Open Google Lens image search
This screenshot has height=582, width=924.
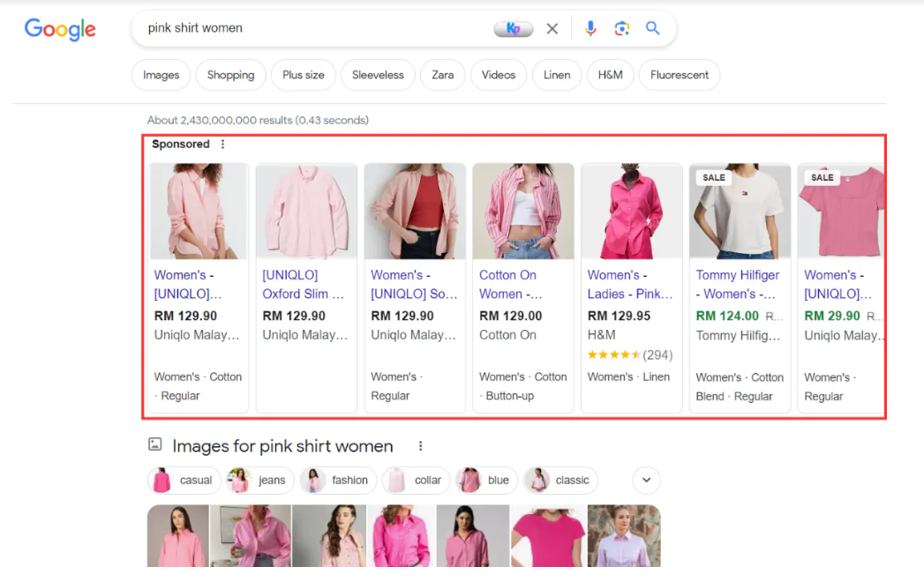pos(621,28)
